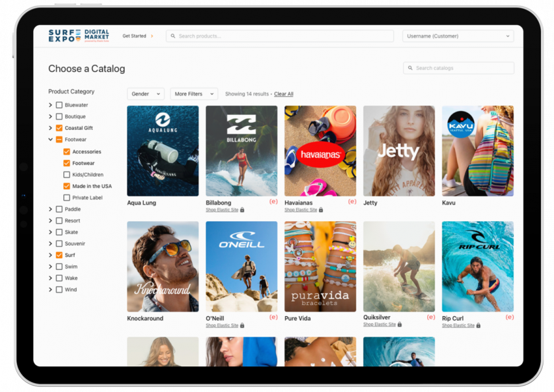Image resolution: width=554 pixels, height=392 pixels.
Task: Toggle the Footwear parent category checkbox
Action: pos(59,139)
